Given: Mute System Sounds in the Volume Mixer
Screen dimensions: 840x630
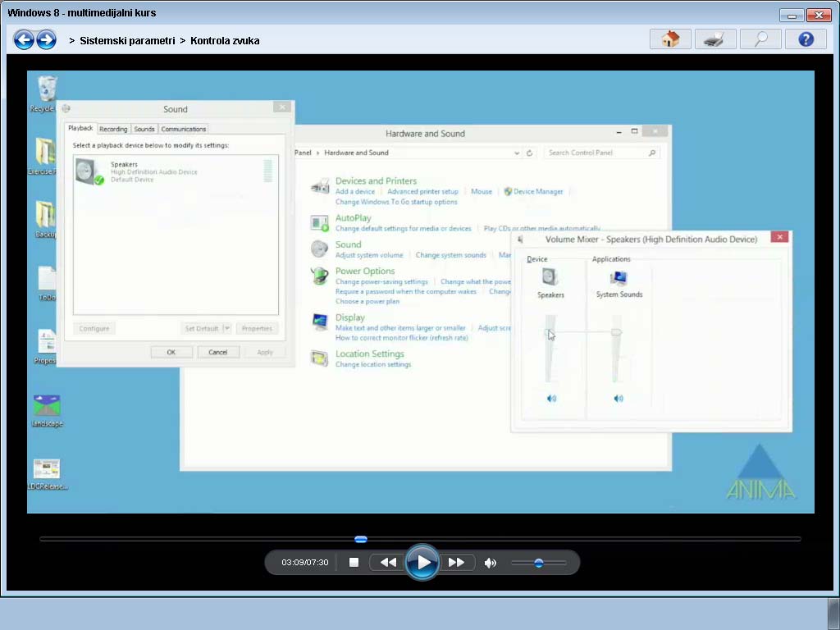Looking at the screenshot, I should point(619,398).
